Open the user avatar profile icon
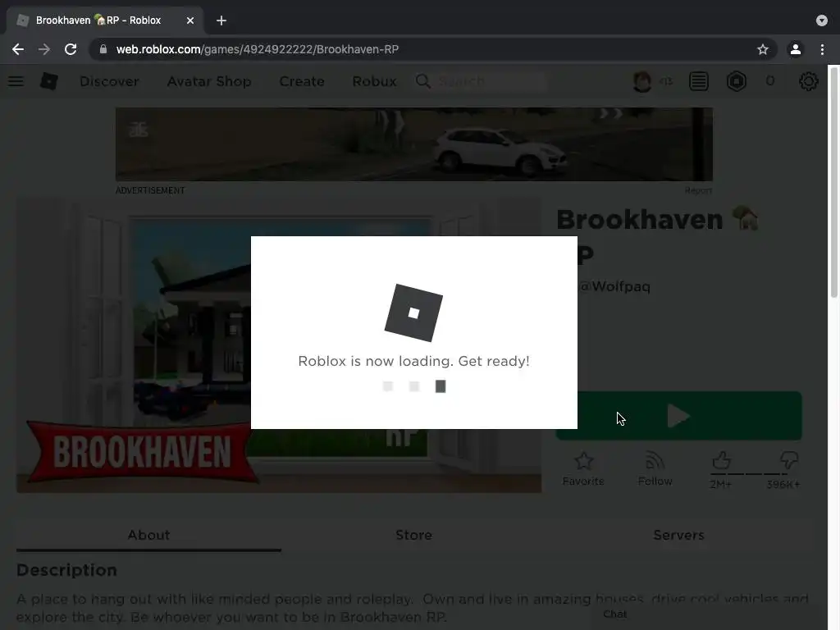The width and height of the screenshot is (840, 630). [641, 81]
